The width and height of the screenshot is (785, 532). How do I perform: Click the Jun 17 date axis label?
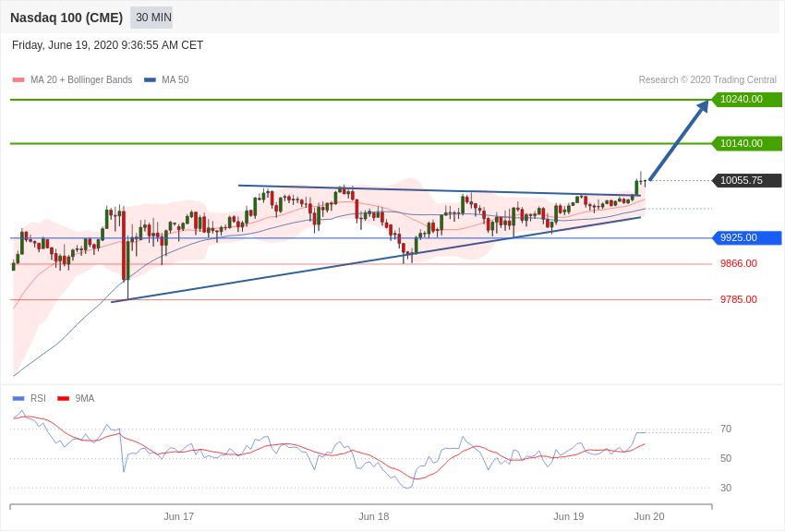pos(179,516)
